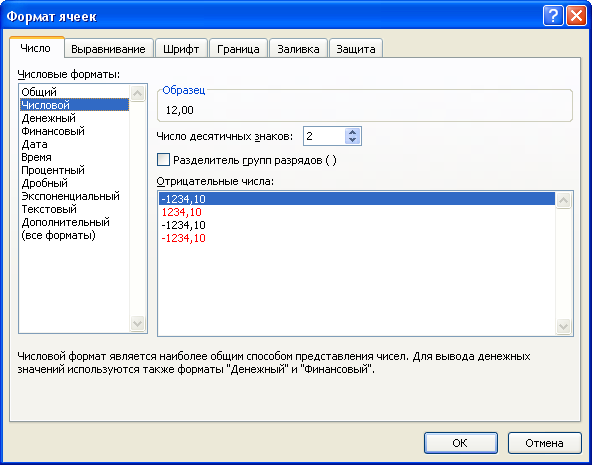The image size is (592, 465).
Task: Open the Шрифт tab
Action: click(x=181, y=49)
